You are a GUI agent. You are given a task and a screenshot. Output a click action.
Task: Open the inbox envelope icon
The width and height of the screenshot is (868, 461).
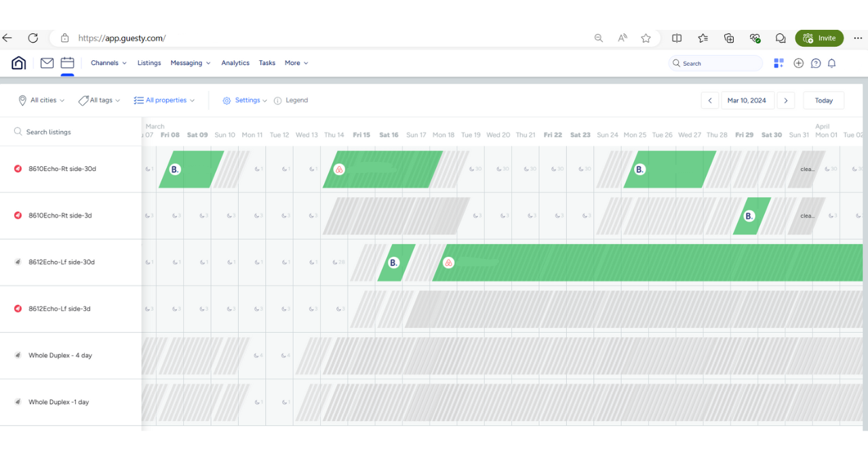coord(47,63)
